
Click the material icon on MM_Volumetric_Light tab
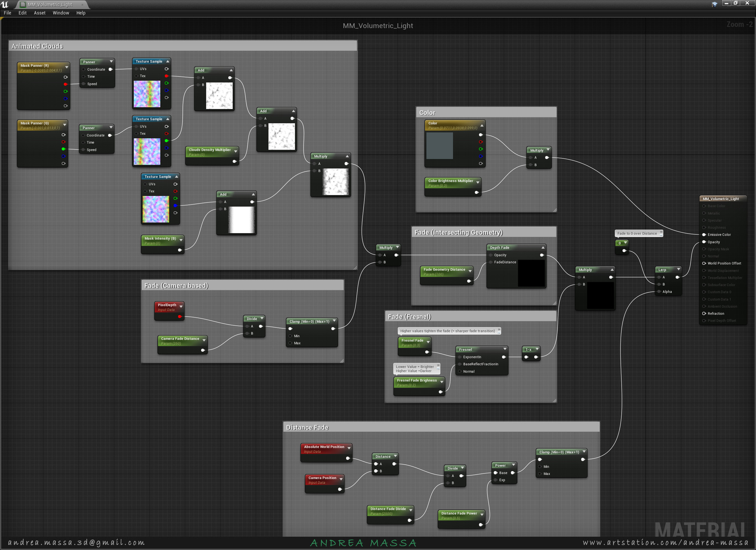[x=23, y=5]
